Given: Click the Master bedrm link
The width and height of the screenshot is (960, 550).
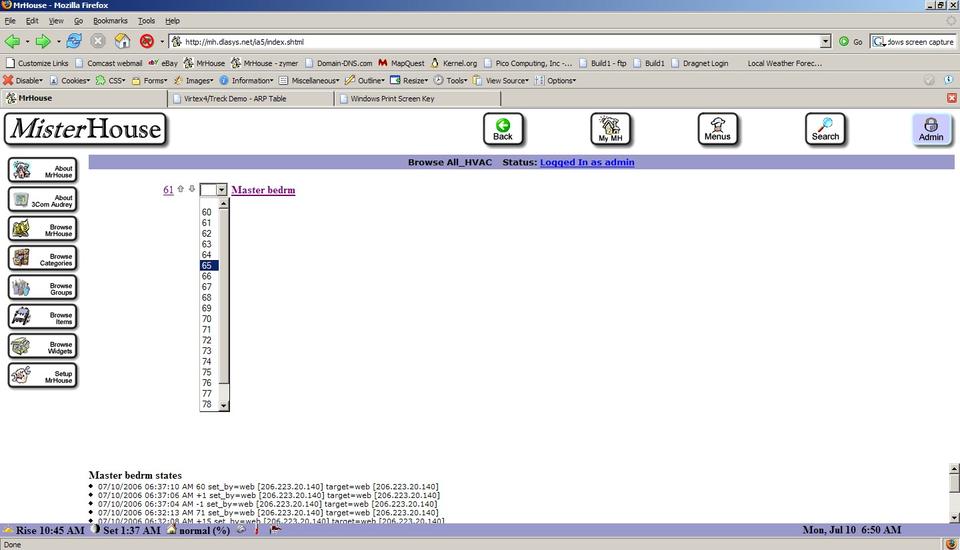Looking at the screenshot, I should coord(263,190).
